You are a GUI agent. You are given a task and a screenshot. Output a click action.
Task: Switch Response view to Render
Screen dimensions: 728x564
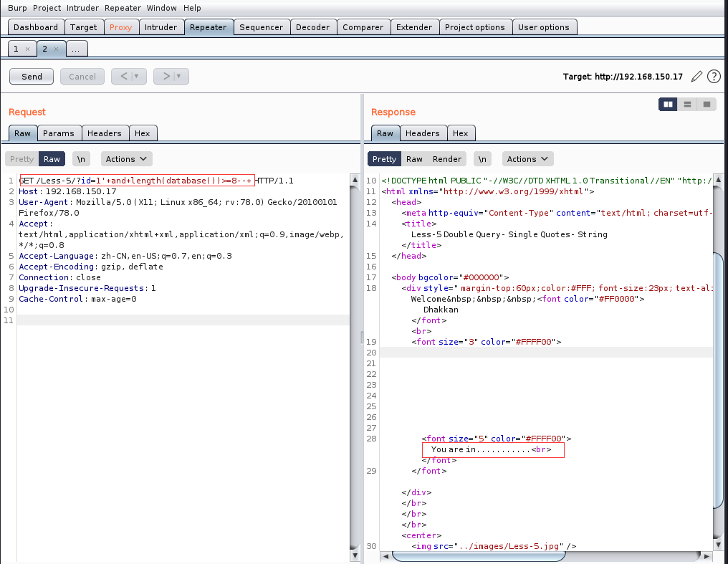point(447,159)
